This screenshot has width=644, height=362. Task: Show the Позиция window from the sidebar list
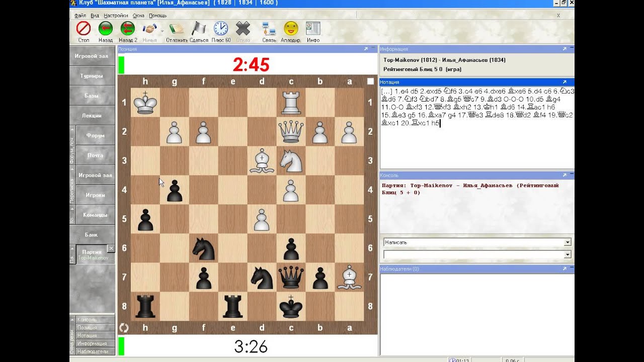[x=95, y=328]
